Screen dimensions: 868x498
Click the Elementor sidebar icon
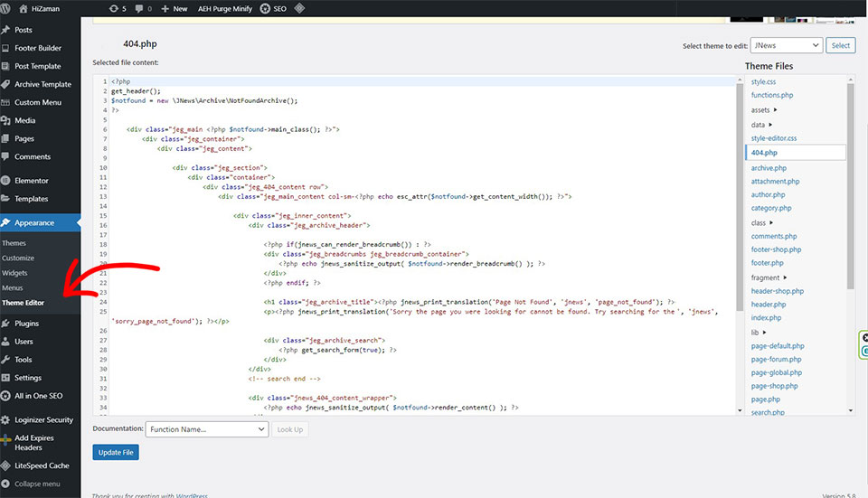(5, 181)
